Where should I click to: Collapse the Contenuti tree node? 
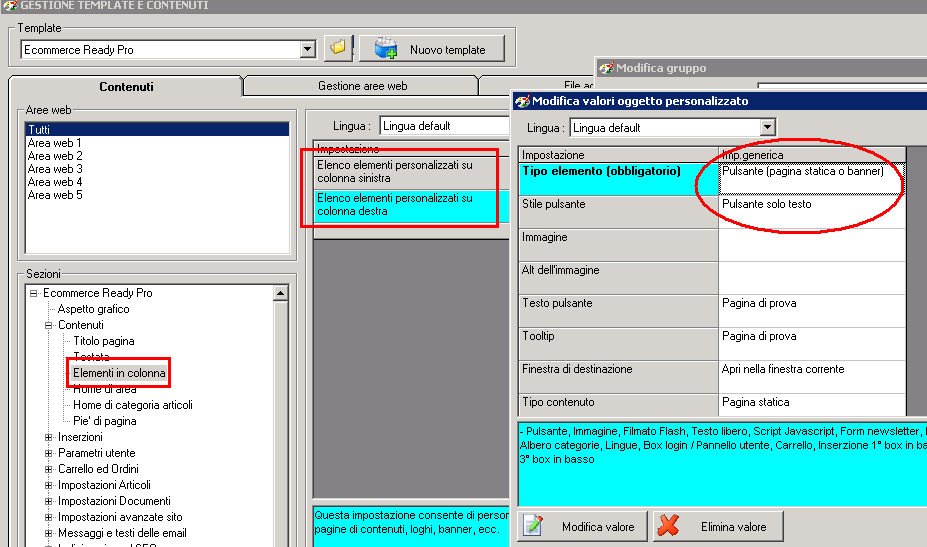click(x=49, y=325)
